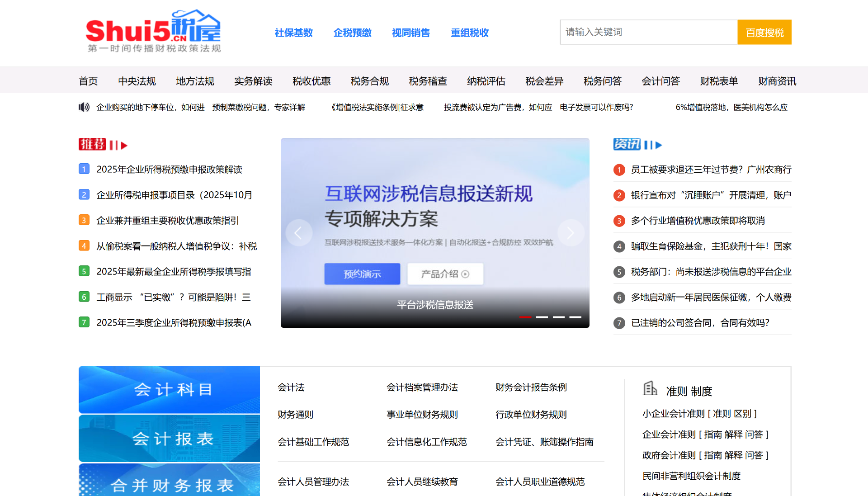Click the previous-slide arrow on the carousel

(x=299, y=232)
